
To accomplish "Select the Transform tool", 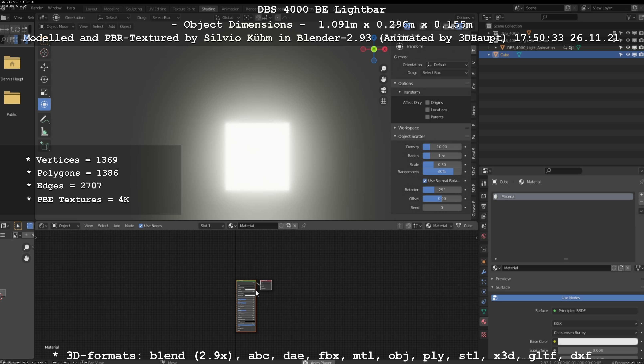I will pos(44,104).
